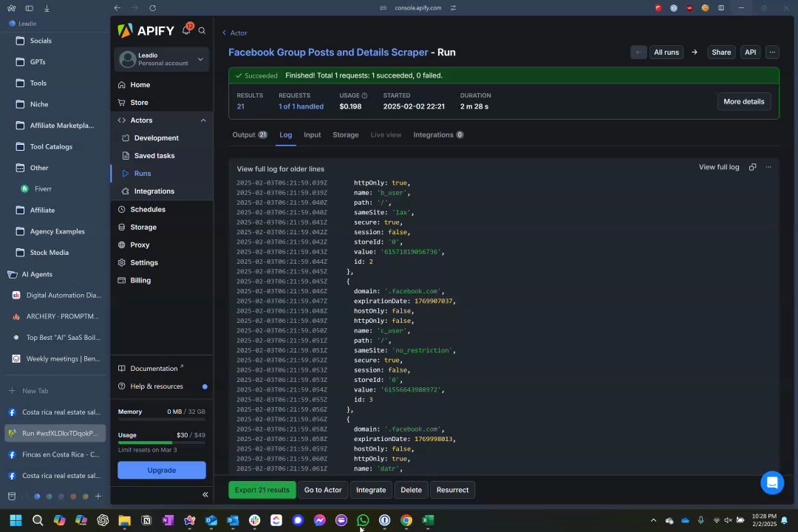This screenshot has width=798, height=532.
Task: Show hidden system tray icons
Action: [x=653, y=519]
